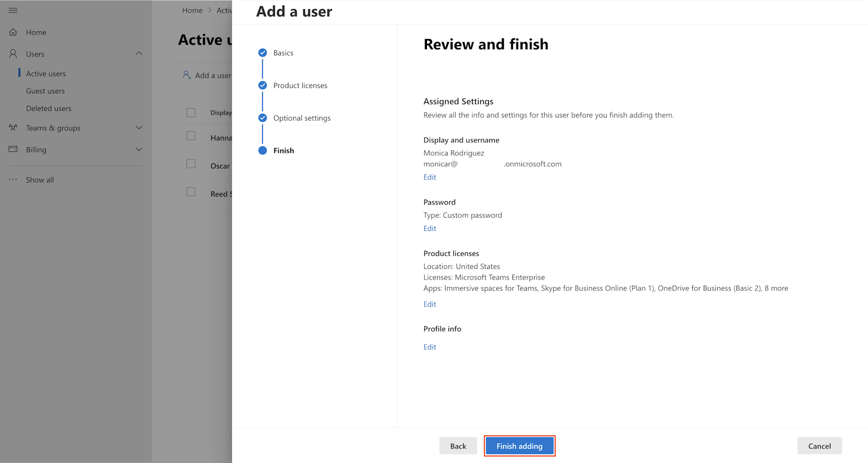Click the Billing card icon

point(13,149)
